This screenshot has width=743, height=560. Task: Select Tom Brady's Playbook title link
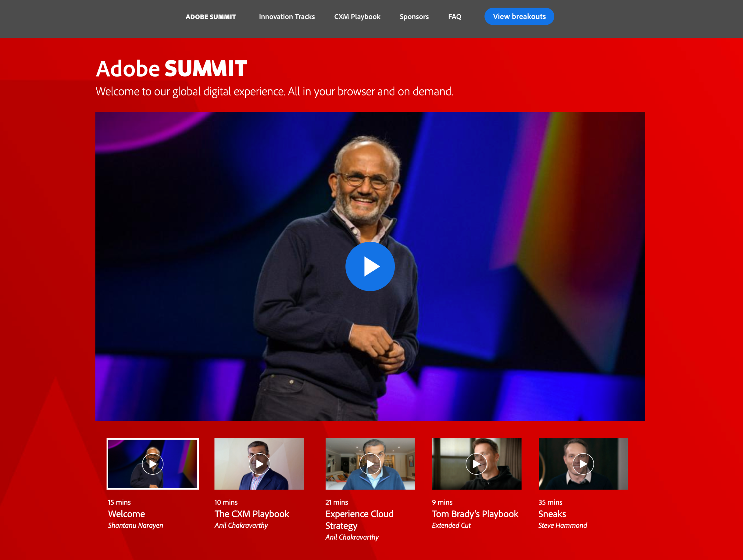pos(475,514)
